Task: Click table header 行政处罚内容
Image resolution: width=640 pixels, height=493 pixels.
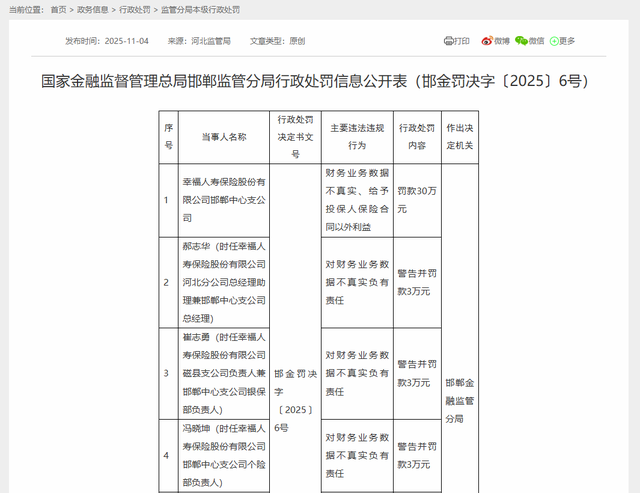Action: [x=417, y=137]
